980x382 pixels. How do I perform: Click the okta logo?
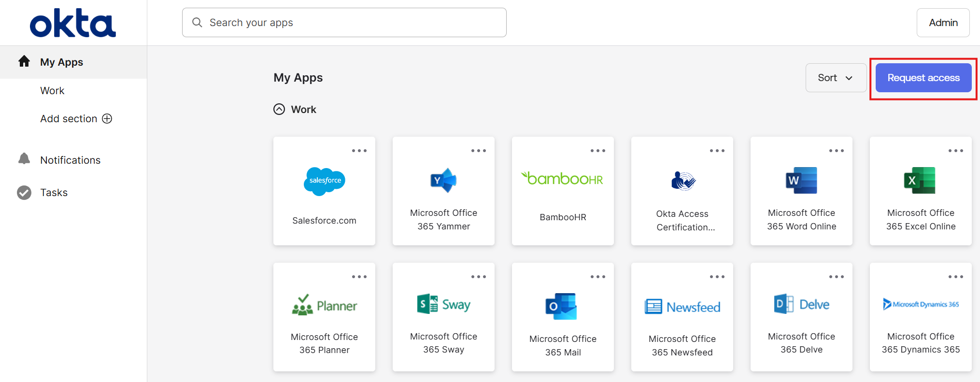pyautogui.click(x=73, y=23)
